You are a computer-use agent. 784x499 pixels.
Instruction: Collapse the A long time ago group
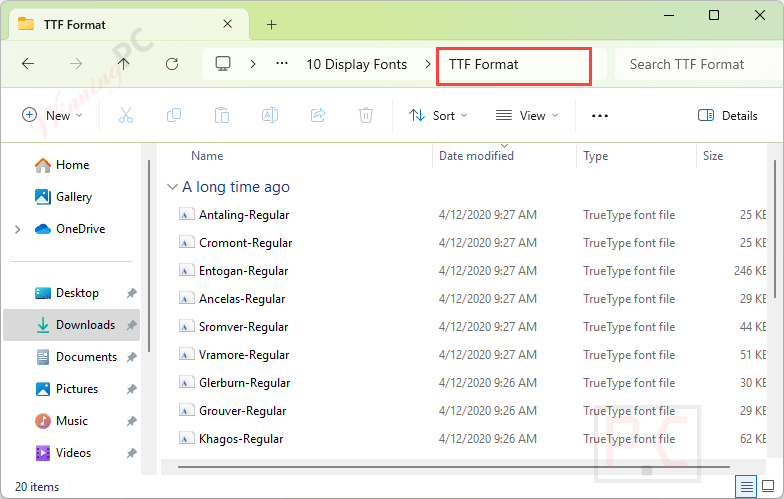click(172, 187)
